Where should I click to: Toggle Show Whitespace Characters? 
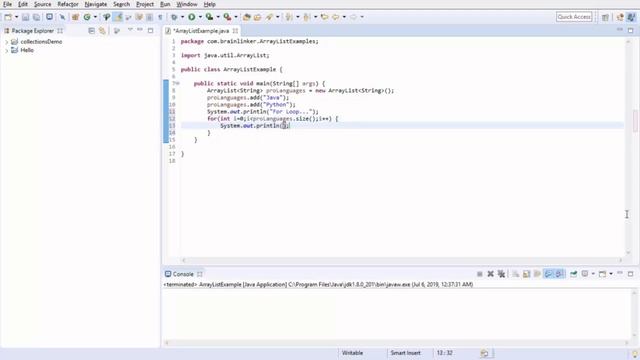click(x=160, y=17)
